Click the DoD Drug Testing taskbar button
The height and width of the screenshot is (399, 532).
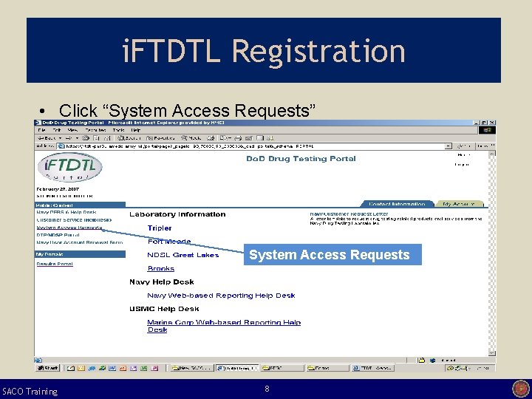(x=237, y=368)
